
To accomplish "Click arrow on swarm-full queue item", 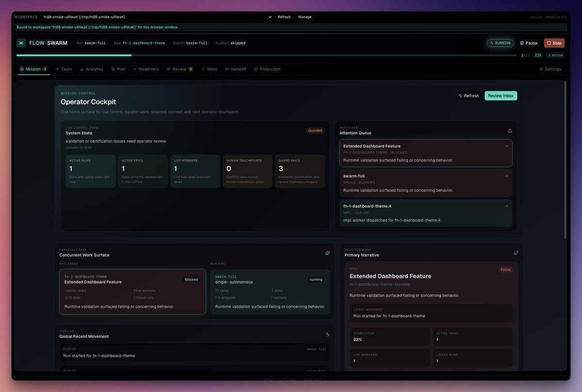I will pyautogui.click(x=506, y=176).
